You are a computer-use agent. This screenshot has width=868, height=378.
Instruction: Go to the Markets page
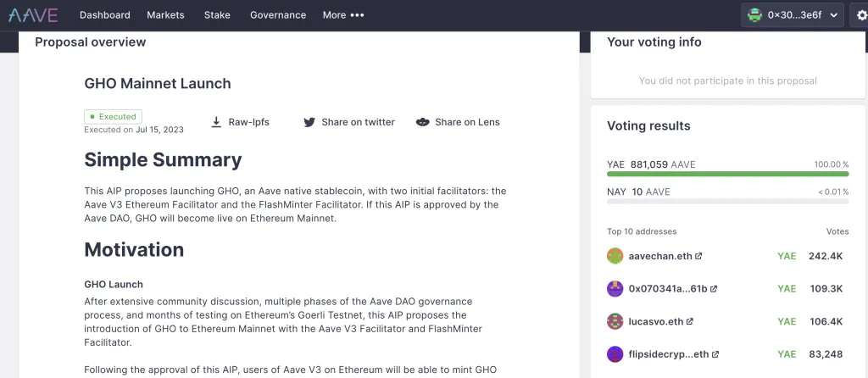point(165,15)
